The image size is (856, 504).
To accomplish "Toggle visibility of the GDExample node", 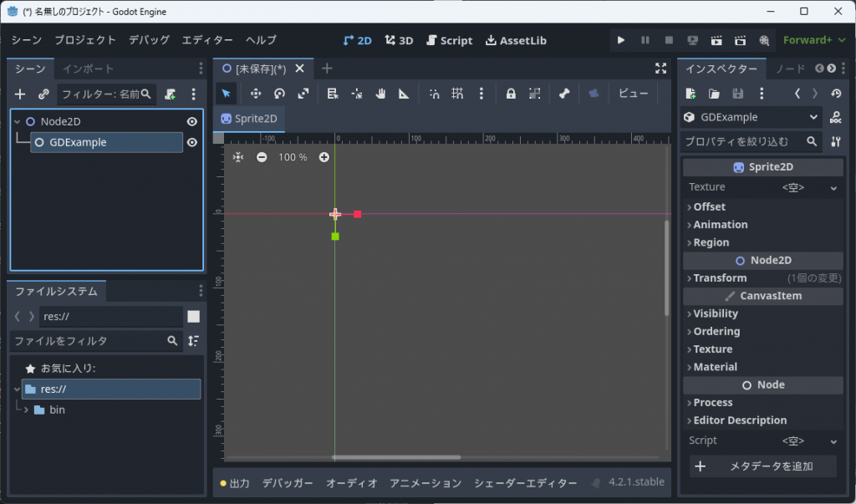I will point(192,143).
